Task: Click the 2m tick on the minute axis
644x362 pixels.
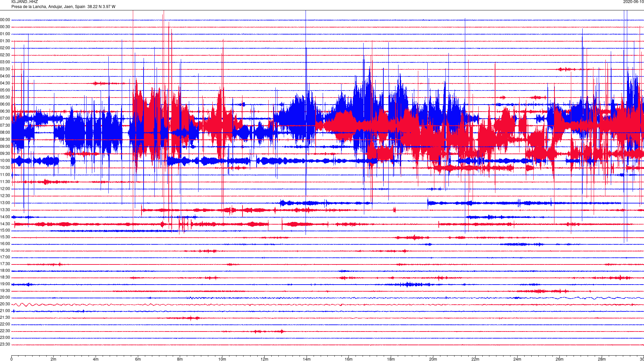Action: tap(54, 359)
